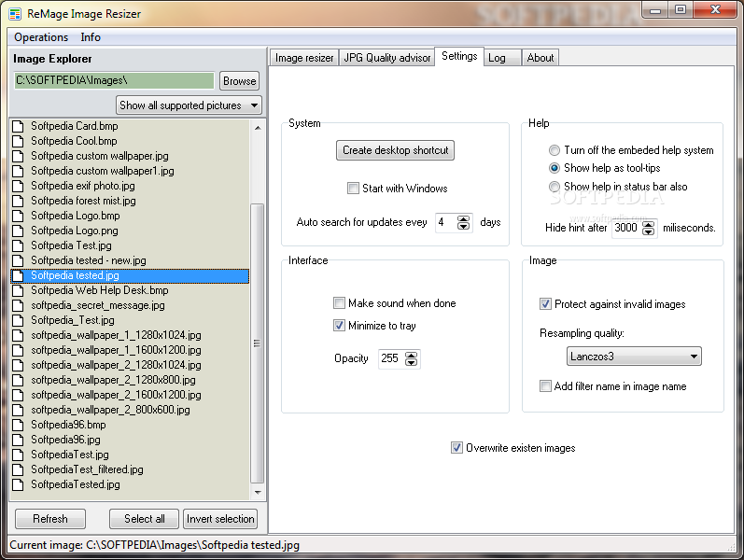Viewport: 744px width, 560px height.
Task: Click the Opacity value field showing 255
Action: (x=391, y=358)
